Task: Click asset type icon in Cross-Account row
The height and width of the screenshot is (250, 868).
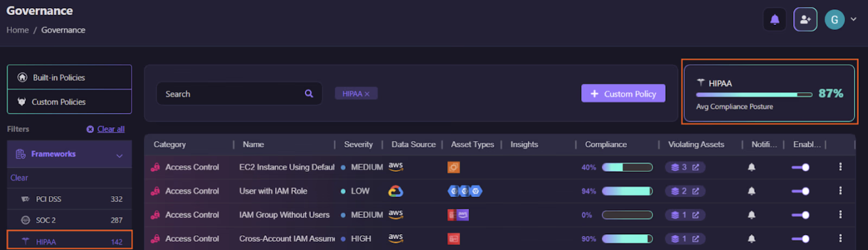Action: pos(454,239)
